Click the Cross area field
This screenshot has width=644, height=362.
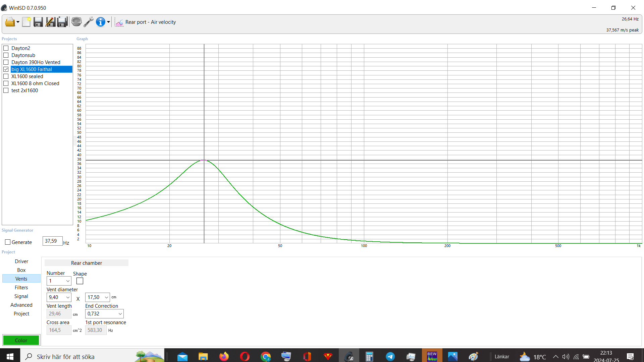coord(59,330)
